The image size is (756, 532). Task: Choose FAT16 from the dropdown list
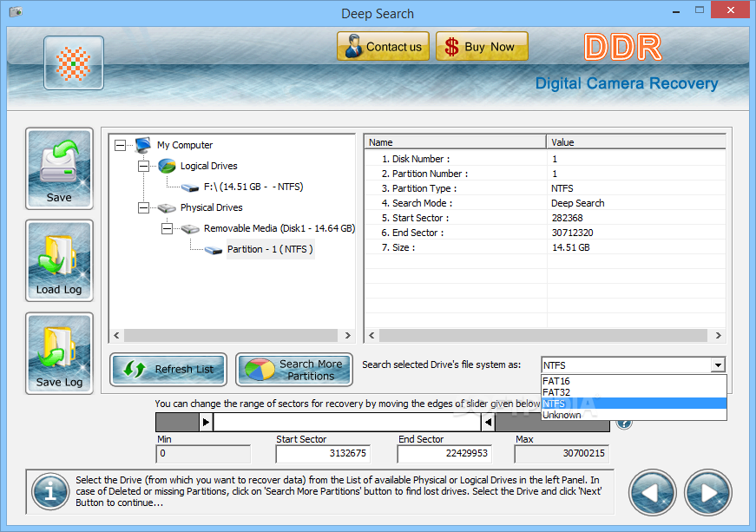click(x=634, y=381)
